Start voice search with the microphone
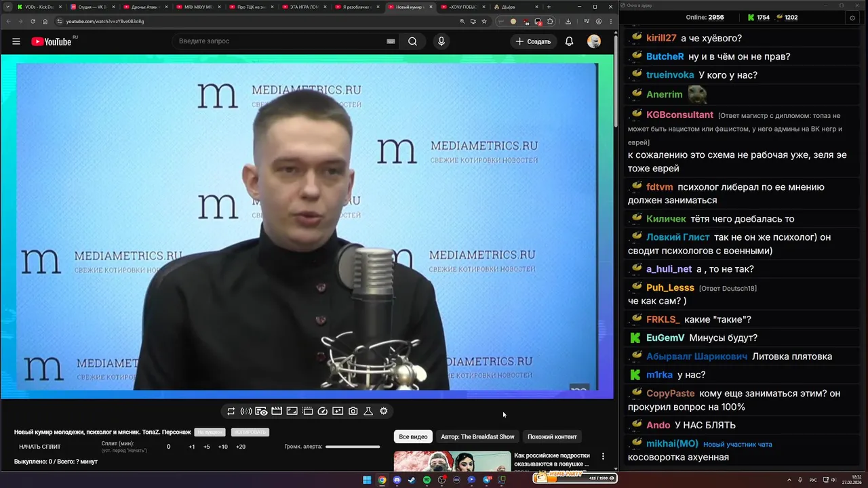The height and width of the screenshot is (488, 868). 441,41
